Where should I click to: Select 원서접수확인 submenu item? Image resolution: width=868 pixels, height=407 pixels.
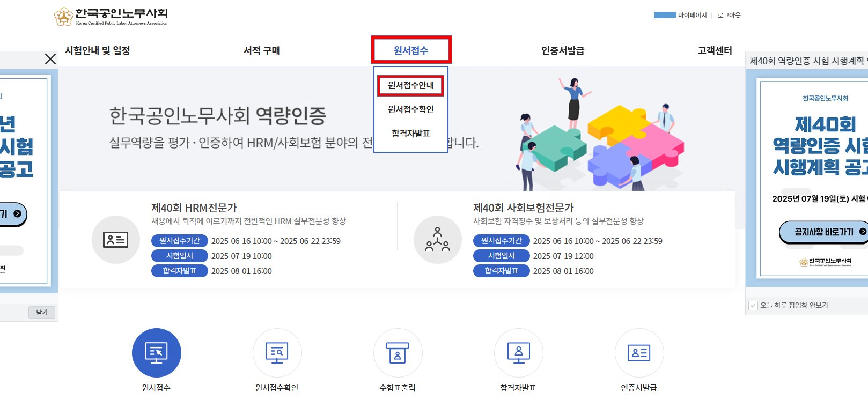(x=411, y=109)
